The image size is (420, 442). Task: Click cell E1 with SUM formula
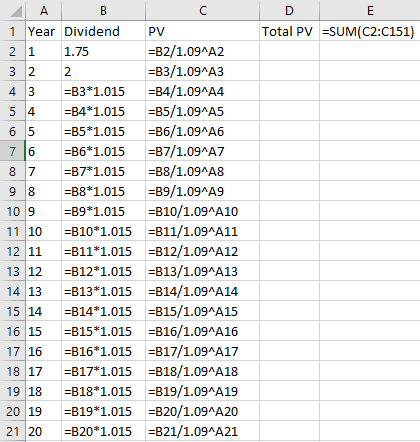click(370, 31)
